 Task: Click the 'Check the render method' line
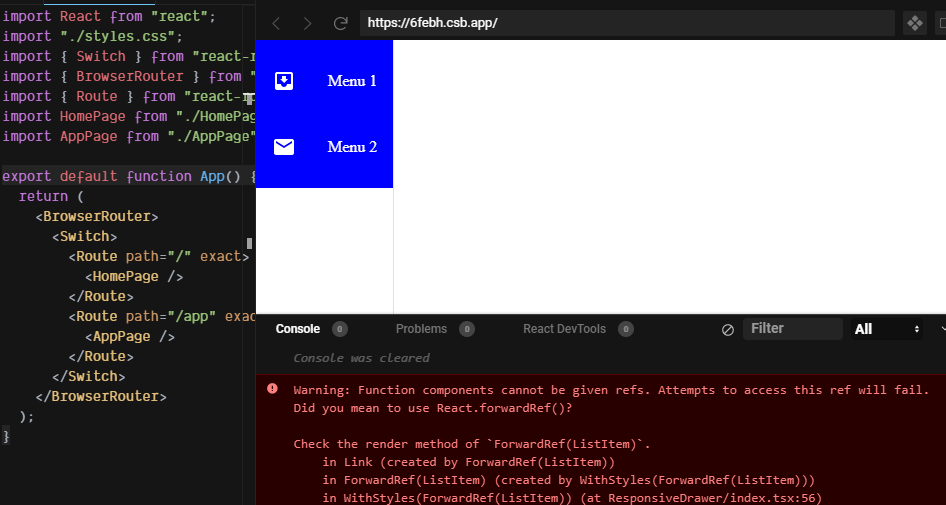(x=472, y=444)
